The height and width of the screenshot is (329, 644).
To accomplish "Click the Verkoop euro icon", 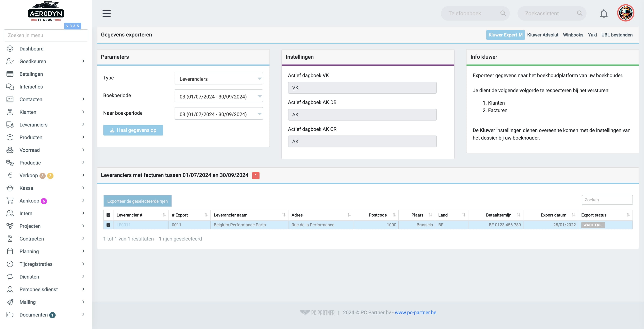I will point(10,175).
